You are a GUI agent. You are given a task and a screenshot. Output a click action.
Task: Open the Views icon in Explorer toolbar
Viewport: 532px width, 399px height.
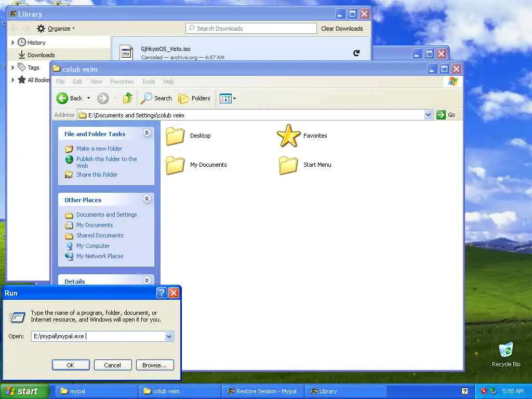pyautogui.click(x=225, y=99)
